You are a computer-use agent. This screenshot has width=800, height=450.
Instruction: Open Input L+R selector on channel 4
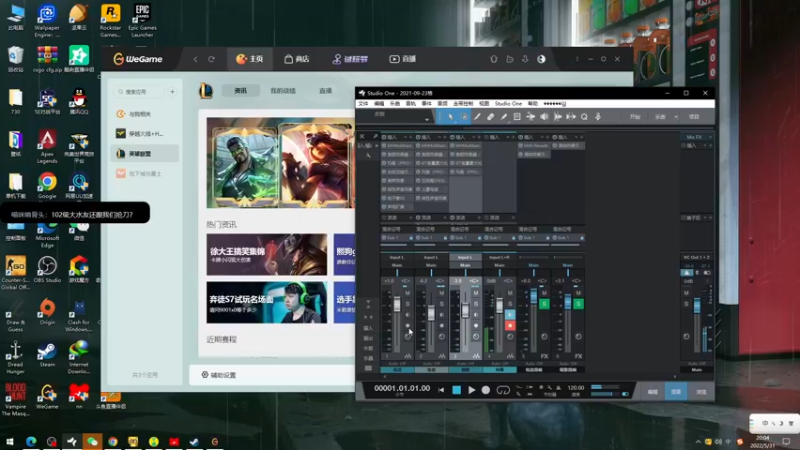(499, 258)
